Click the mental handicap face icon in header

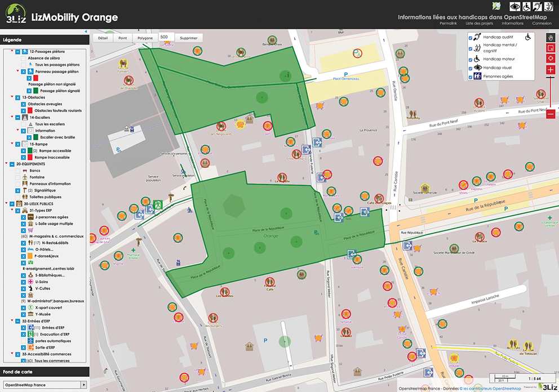coord(548,6)
